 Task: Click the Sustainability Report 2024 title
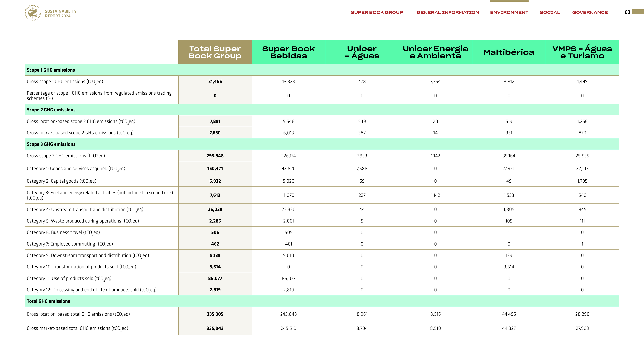point(61,14)
